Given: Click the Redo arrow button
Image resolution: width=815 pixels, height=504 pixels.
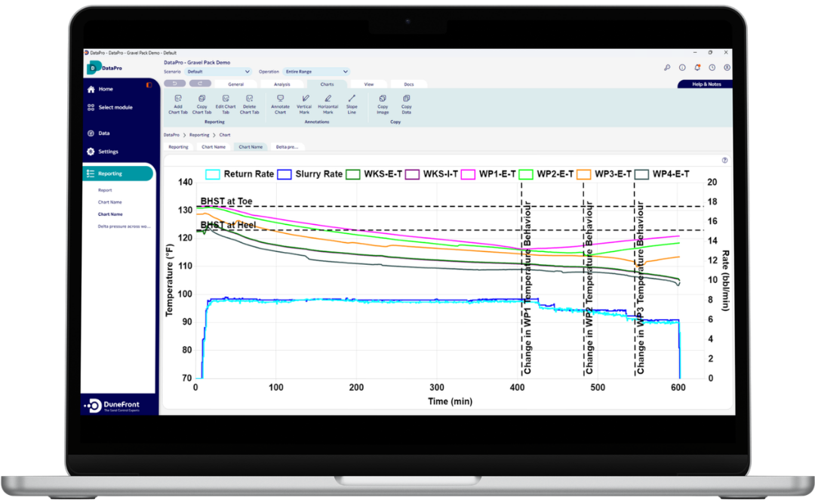Looking at the screenshot, I should coord(200,83).
